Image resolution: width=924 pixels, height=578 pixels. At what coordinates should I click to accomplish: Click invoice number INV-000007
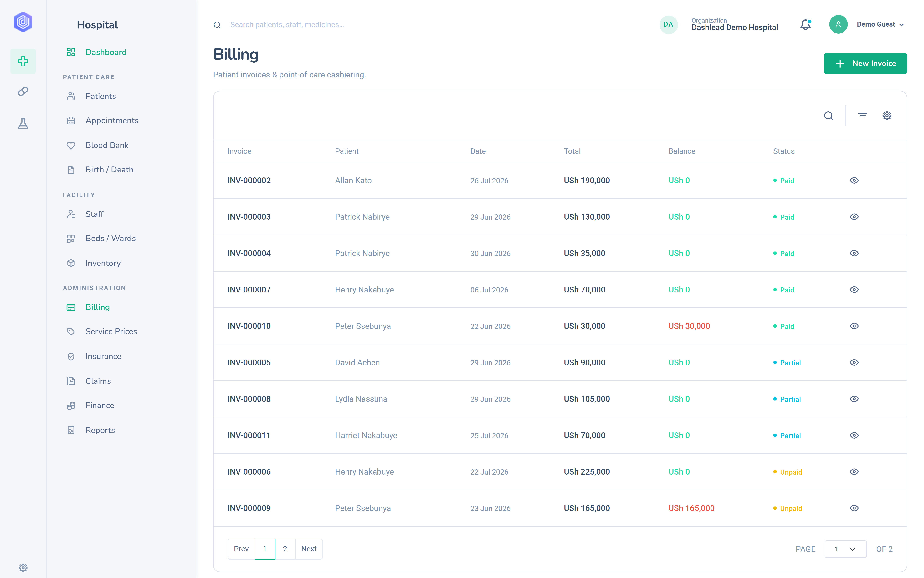(x=249, y=290)
